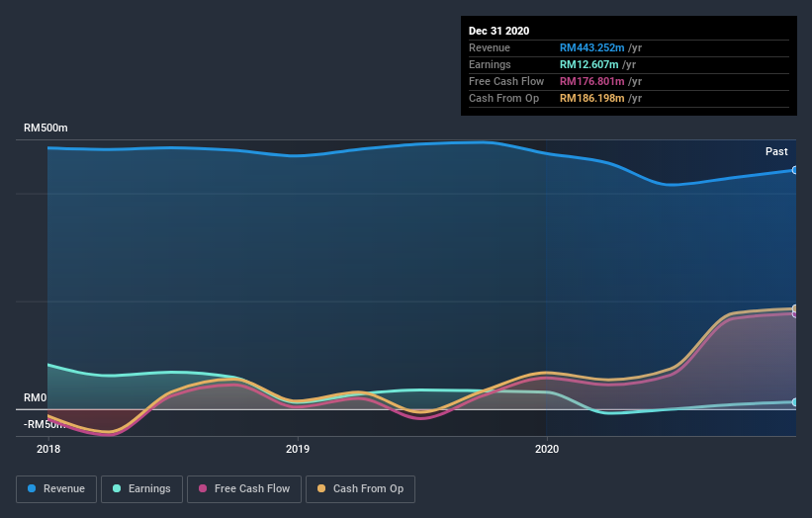812x518 pixels.
Task: Click the RM500m y-axis label
Action: click(45, 128)
